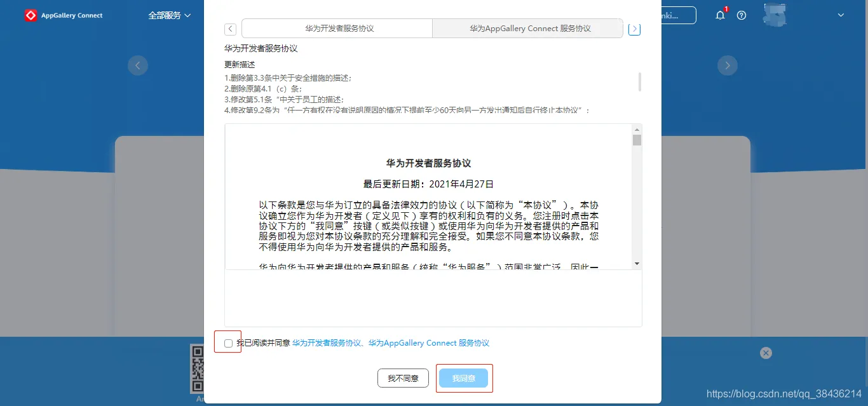Image resolution: width=868 pixels, height=406 pixels.
Task: Open the notification bell
Action: pyautogui.click(x=720, y=15)
